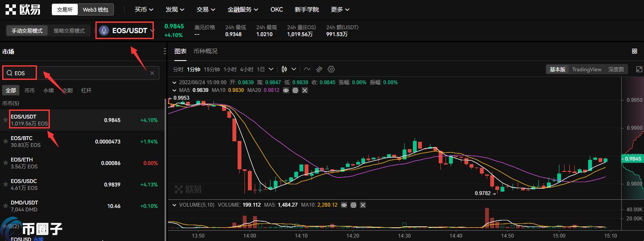Select 全部 market filter tab
644x241 pixels.
tap(11, 91)
